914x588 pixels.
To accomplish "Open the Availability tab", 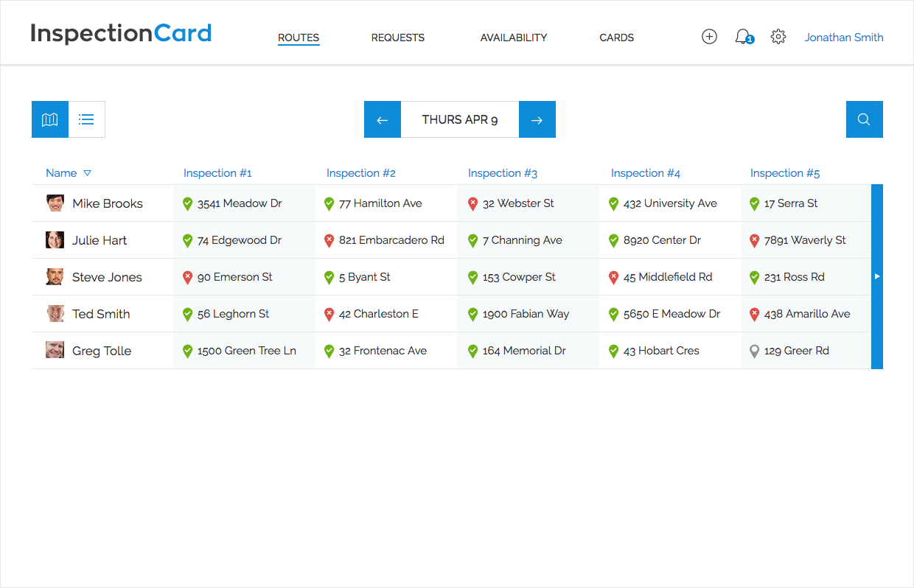I will coord(514,38).
